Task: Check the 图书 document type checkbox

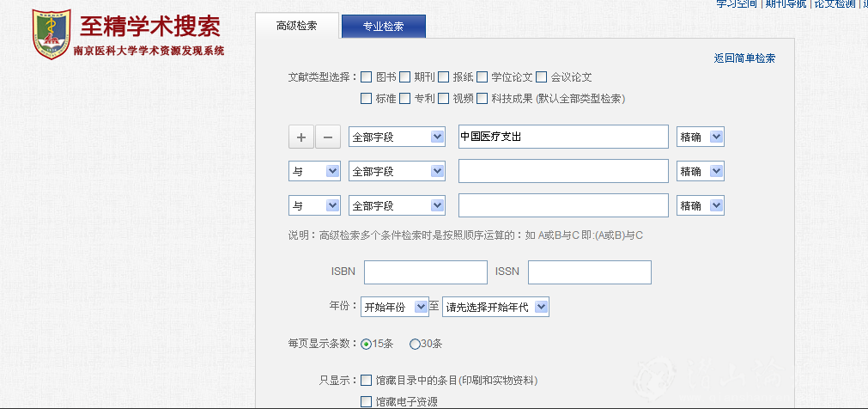Action: [367, 77]
